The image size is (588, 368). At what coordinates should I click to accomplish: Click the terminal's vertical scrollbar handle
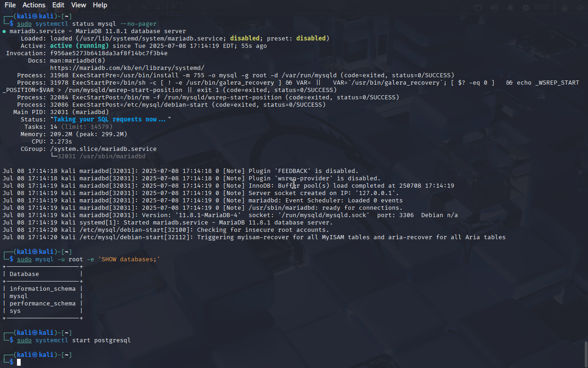[586, 354]
